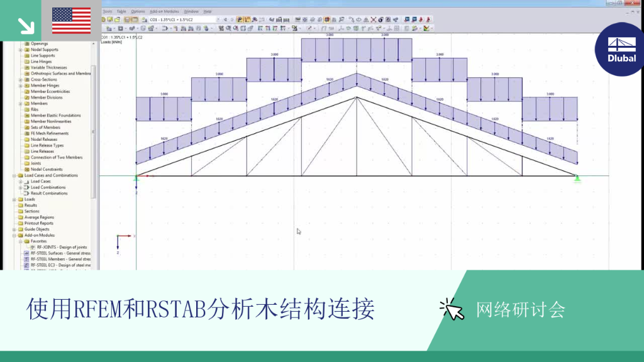
Task: Go to next load case arrow
Action: 232,19
